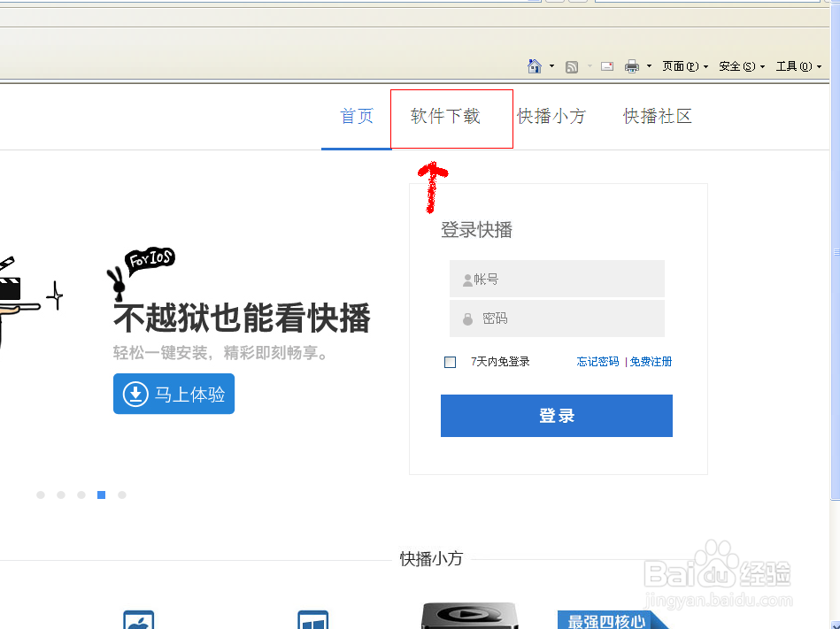Click the lock icon in password field

point(467,319)
